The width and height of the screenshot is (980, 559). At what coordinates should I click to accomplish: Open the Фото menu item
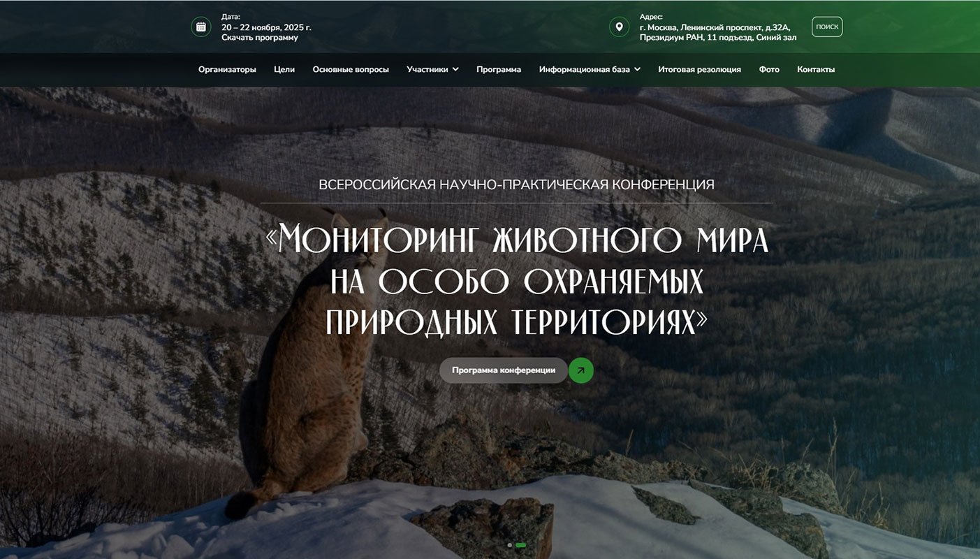coord(769,69)
